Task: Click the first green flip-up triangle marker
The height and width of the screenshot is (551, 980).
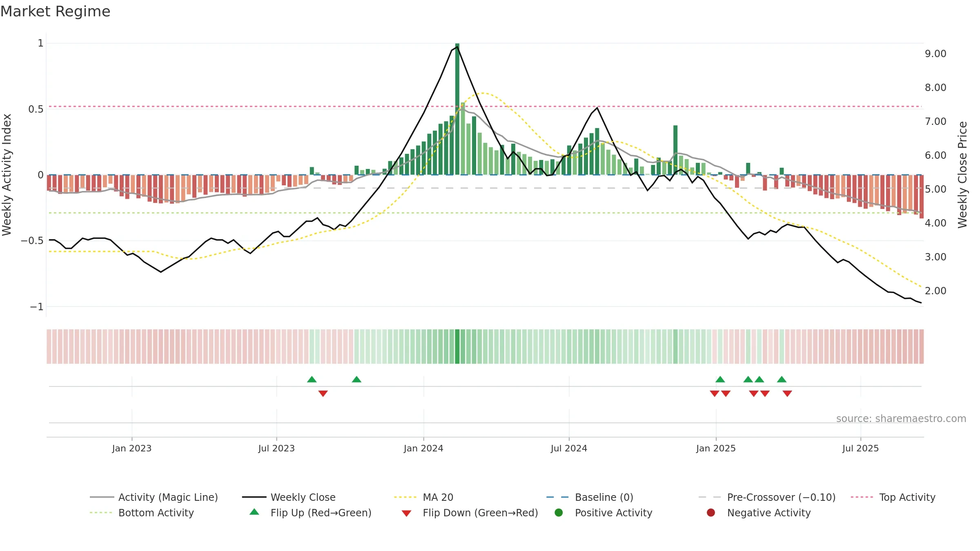Action: coord(312,379)
